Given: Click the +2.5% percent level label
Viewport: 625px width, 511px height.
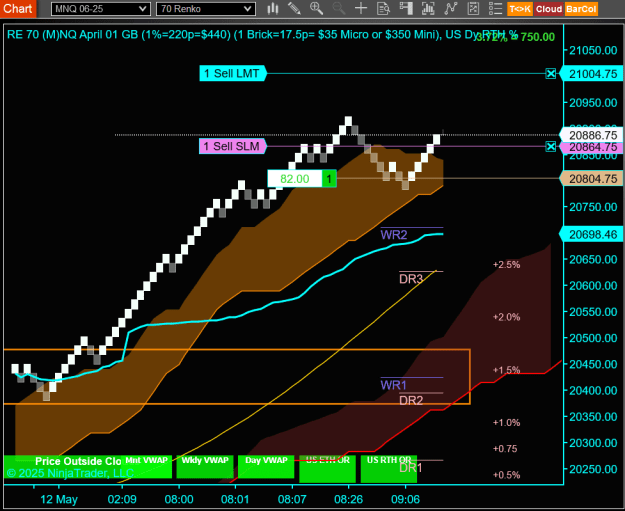Looking at the screenshot, I should [506, 265].
